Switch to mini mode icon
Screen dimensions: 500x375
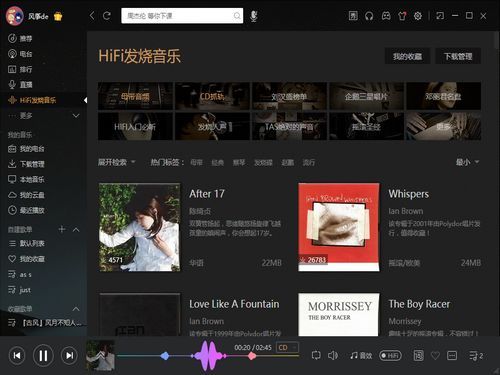click(440, 16)
